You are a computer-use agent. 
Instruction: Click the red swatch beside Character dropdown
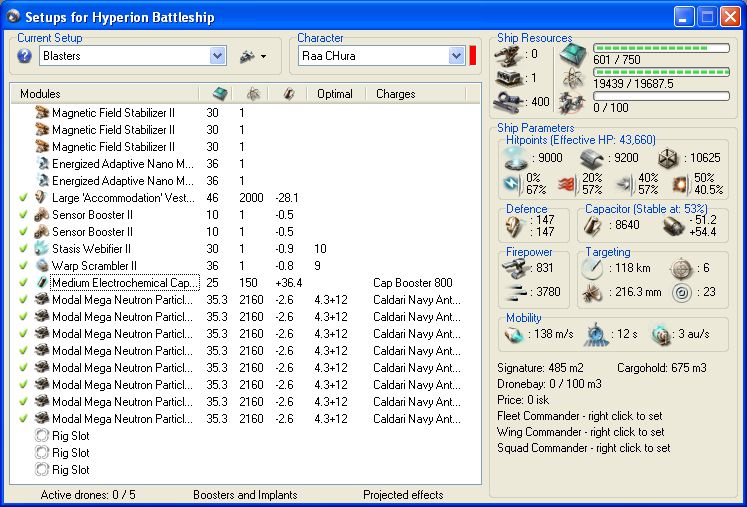pos(473,56)
